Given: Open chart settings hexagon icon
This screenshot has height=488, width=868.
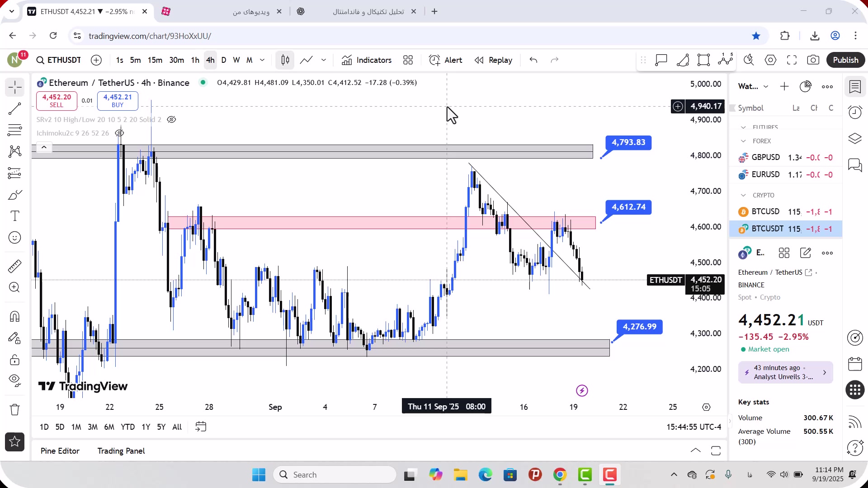Looking at the screenshot, I should (770, 60).
